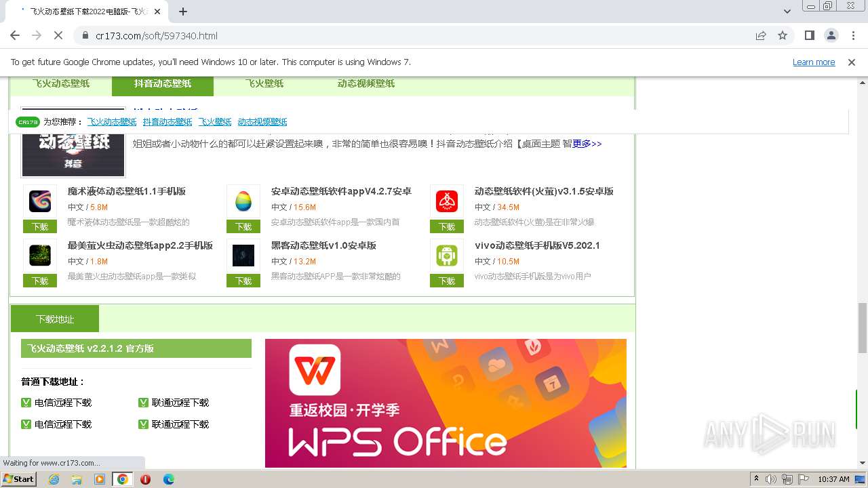This screenshot has height=488, width=868.
Task: Click the 火萤 red app icon
Action: (447, 201)
